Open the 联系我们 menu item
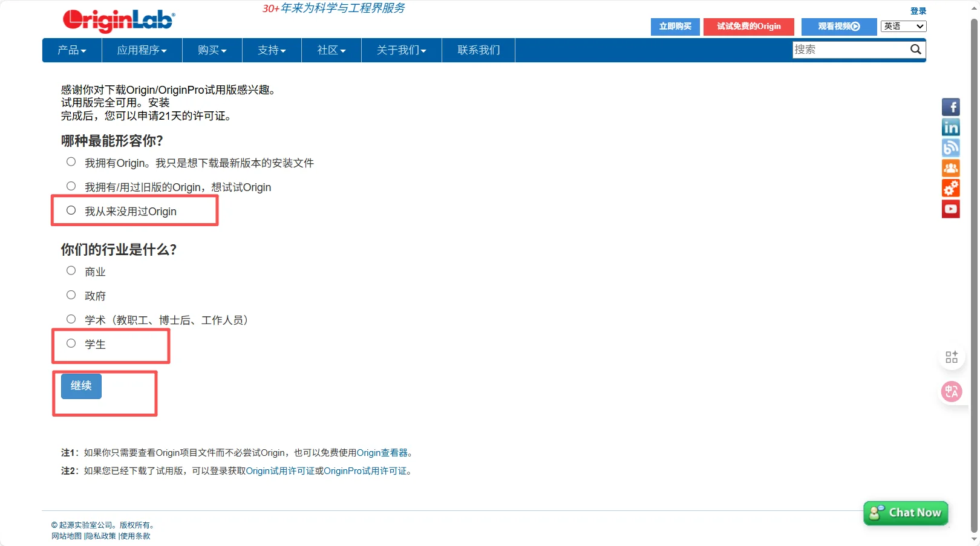 pos(478,50)
